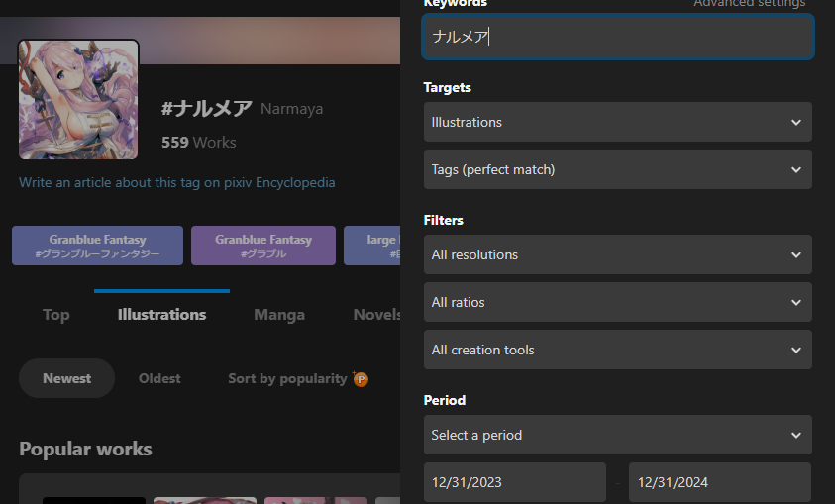The height and width of the screenshot is (504, 835).
Task: Open pixiv Encyclopedia article writing link
Action: point(176,182)
